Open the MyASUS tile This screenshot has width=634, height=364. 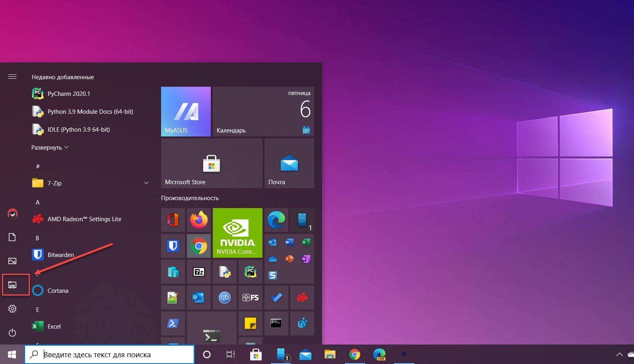click(186, 111)
